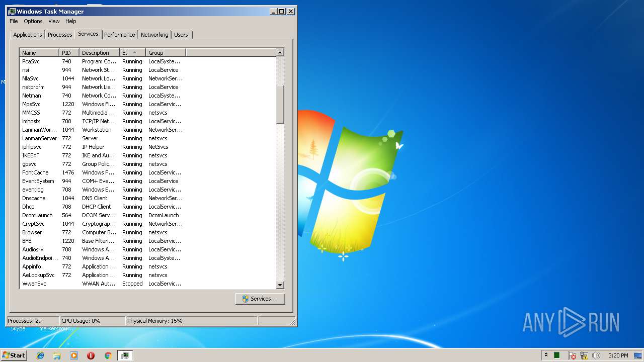This screenshot has width=644, height=362.
Task: Click the 3:20 PM system clock
Action: 618,355
